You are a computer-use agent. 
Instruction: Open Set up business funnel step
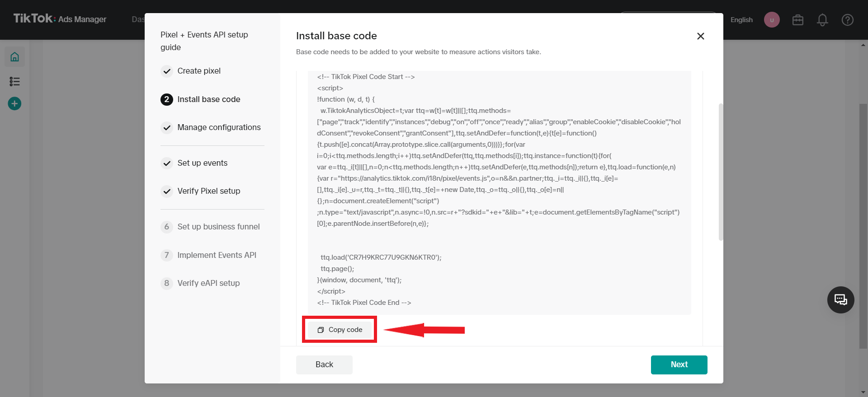211,227
